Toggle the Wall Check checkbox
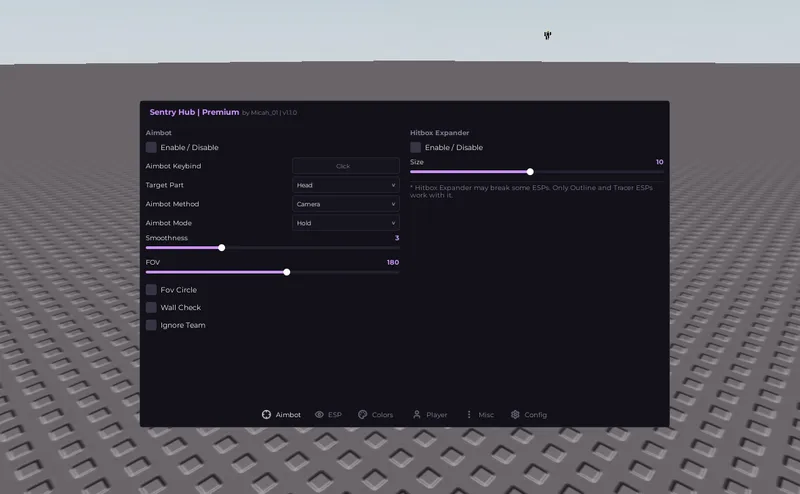 151,307
